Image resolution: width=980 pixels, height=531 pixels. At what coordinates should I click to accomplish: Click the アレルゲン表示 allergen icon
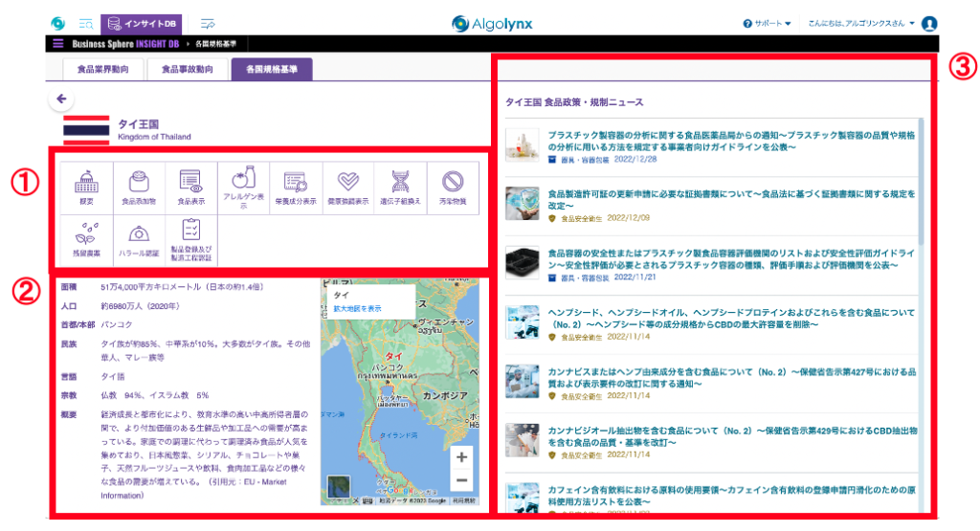(x=243, y=188)
